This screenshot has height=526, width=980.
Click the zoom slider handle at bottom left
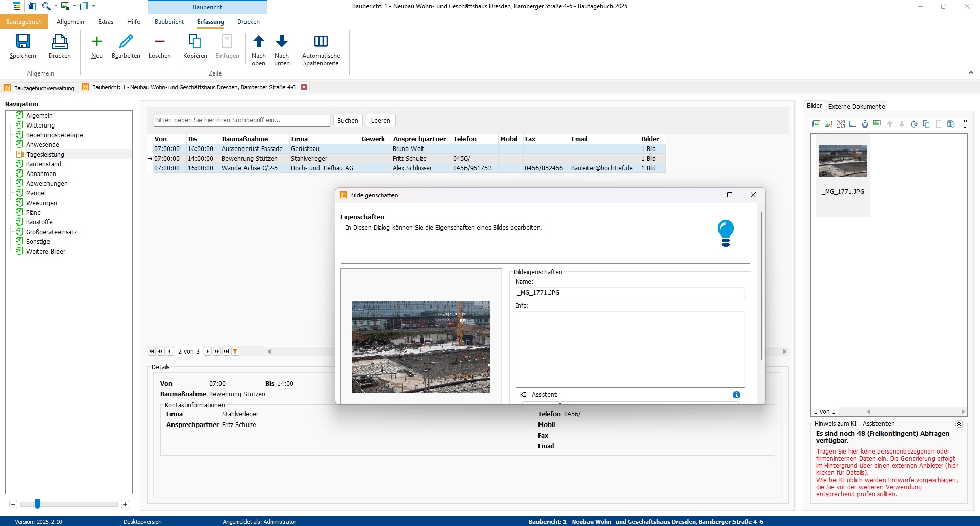[37, 504]
